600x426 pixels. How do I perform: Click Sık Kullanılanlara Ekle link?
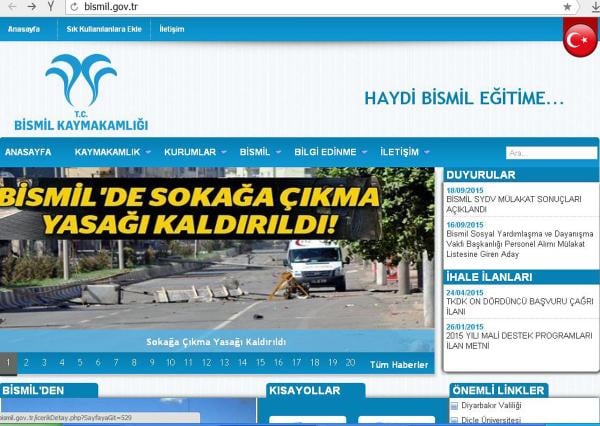[104, 29]
